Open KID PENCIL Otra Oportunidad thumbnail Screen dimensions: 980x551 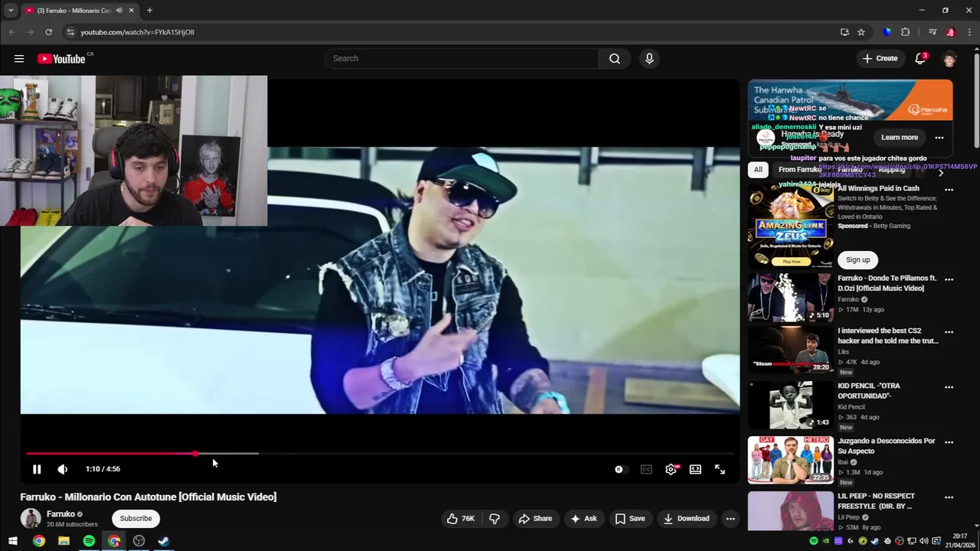791,406
